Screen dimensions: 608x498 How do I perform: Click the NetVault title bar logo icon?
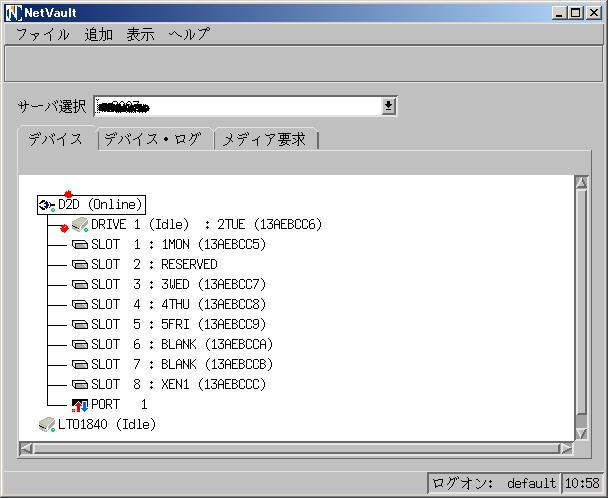pos(13,13)
